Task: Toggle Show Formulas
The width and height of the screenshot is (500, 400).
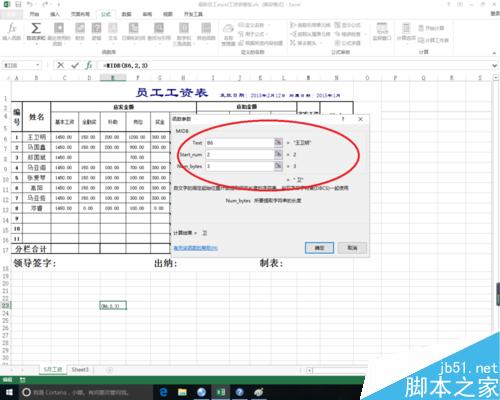Action: (x=347, y=25)
